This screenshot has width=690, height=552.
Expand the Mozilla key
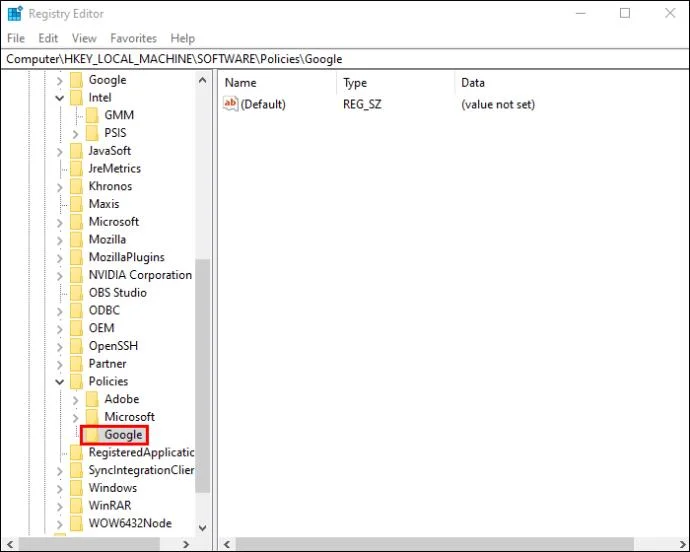tap(60, 240)
